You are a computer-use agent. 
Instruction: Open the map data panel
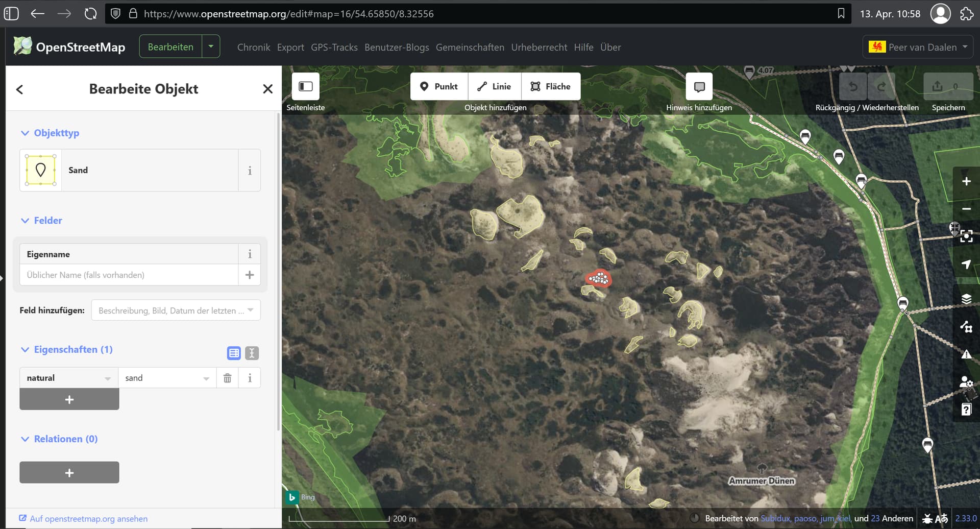click(966, 326)
